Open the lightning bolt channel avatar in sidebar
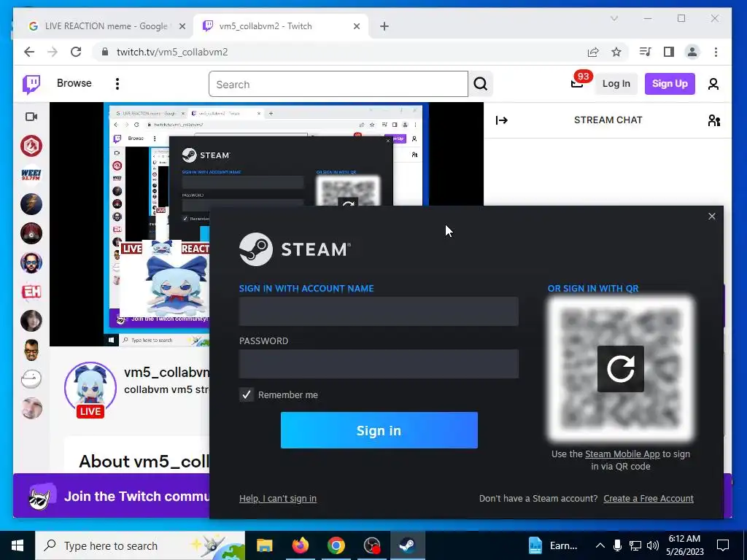This screenshot has height=560, width=747. tap(31, 204)
